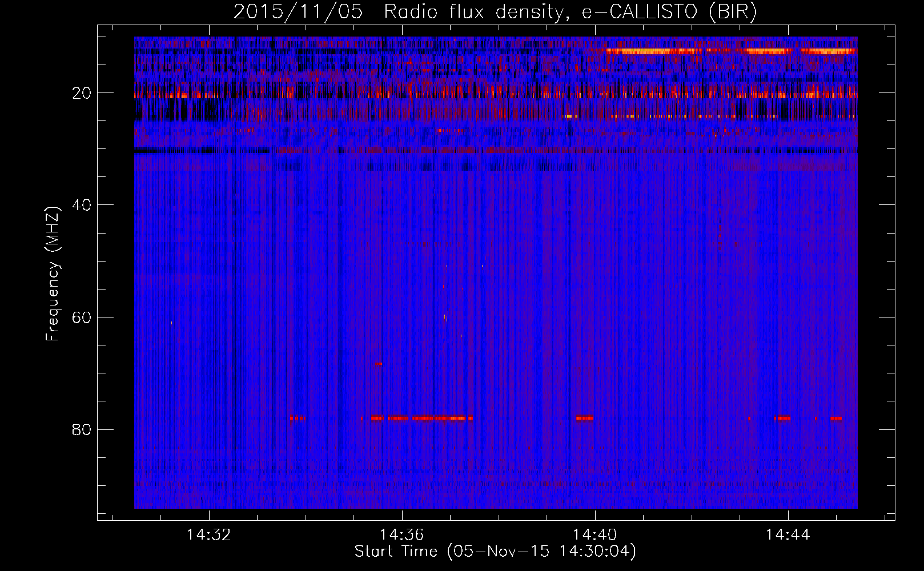
Task: Click the 40 MHz frequency tick label
Action: pyautogui.click(x=82, y=205)
